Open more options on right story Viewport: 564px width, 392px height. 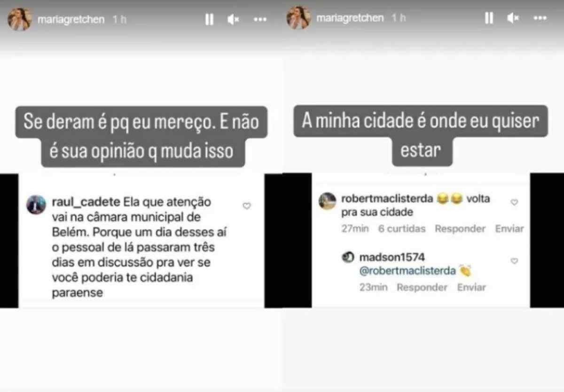click(x=540, y=18)
